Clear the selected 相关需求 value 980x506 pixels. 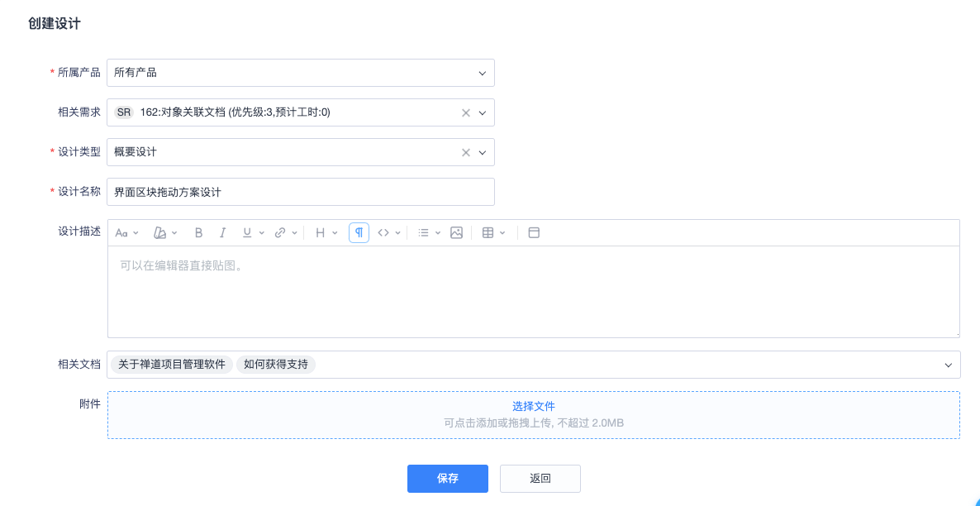[465, 112]
